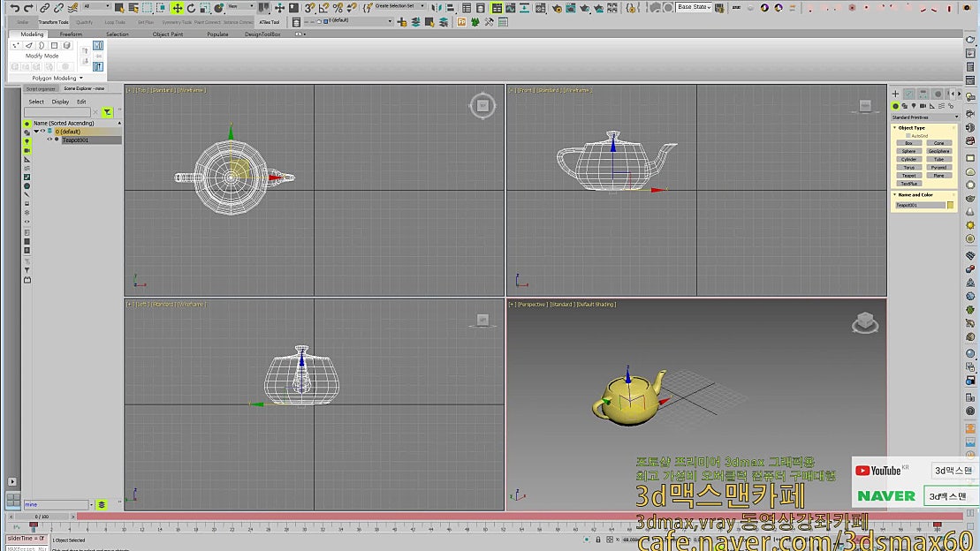
Task: Select the Move transform tool
Action: coord(177,8)
